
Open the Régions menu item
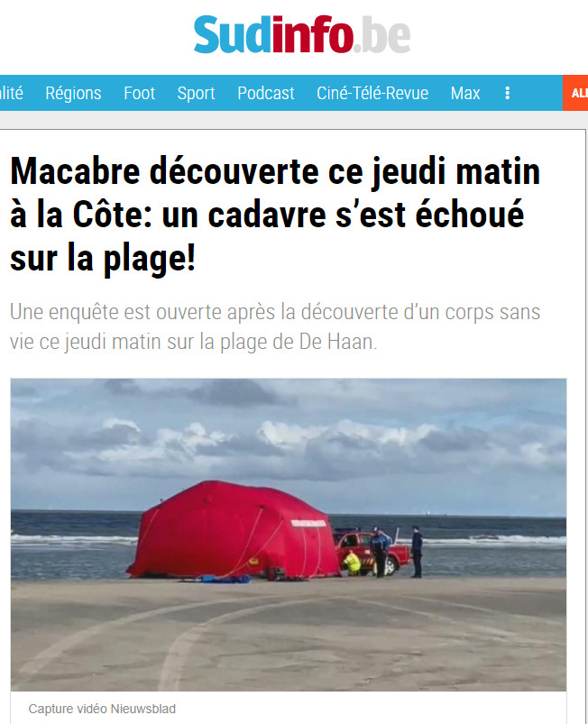(x=73, y=93)
